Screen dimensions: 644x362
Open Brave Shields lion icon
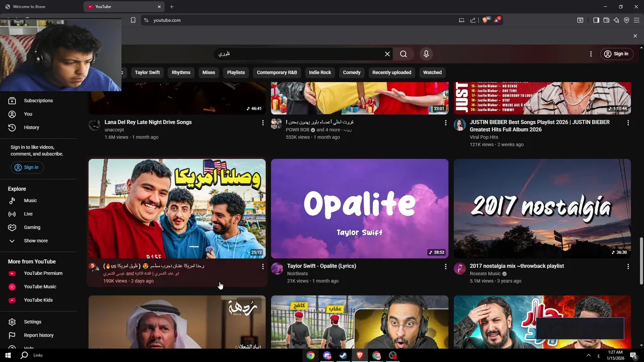[486, 20]
